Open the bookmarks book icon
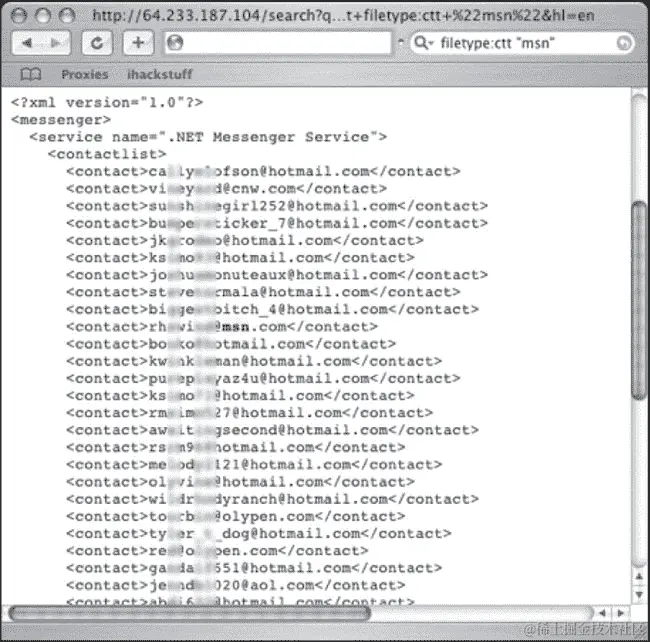The height and width of the screenshot is (642, 650). point(31,74)
